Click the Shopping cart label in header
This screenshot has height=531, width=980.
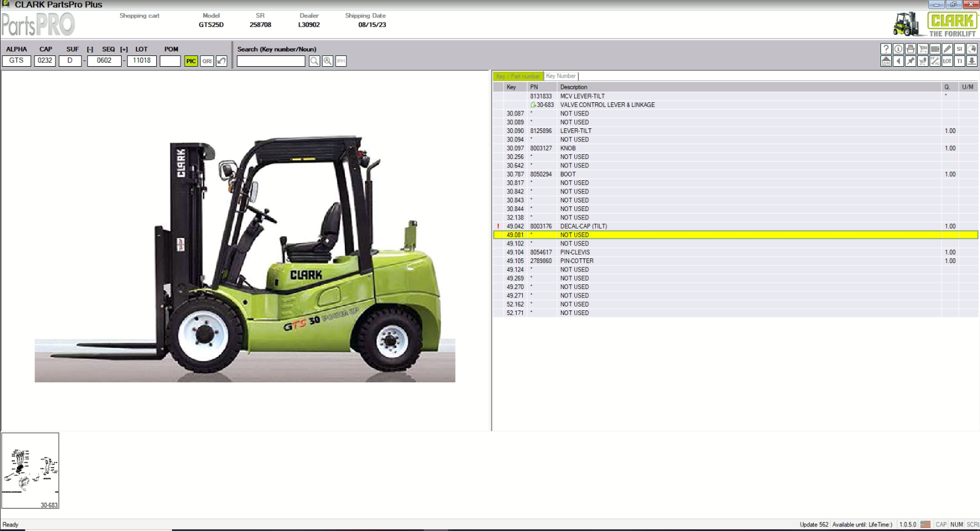click(139, 16)
